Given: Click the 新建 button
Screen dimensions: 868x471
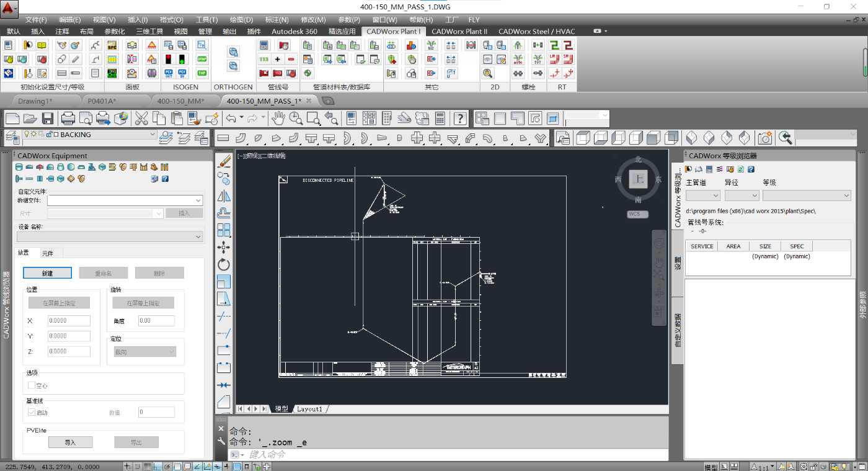Looking at the screenshot, I should pos(48,273).
